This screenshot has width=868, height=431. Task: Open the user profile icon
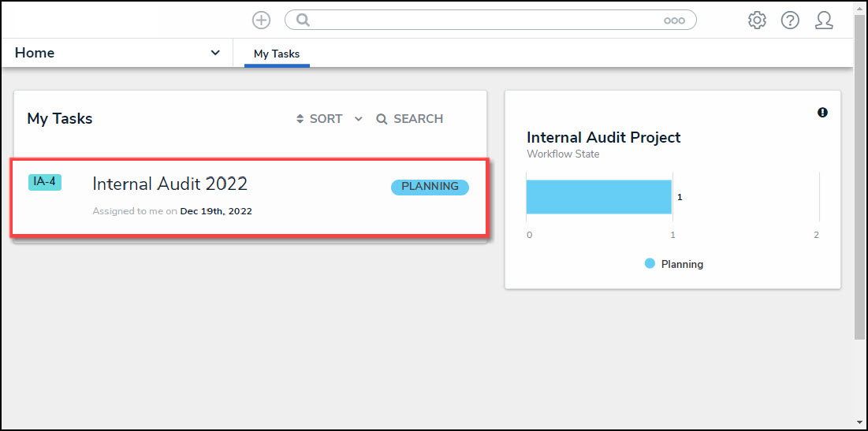tap(824, 20)
